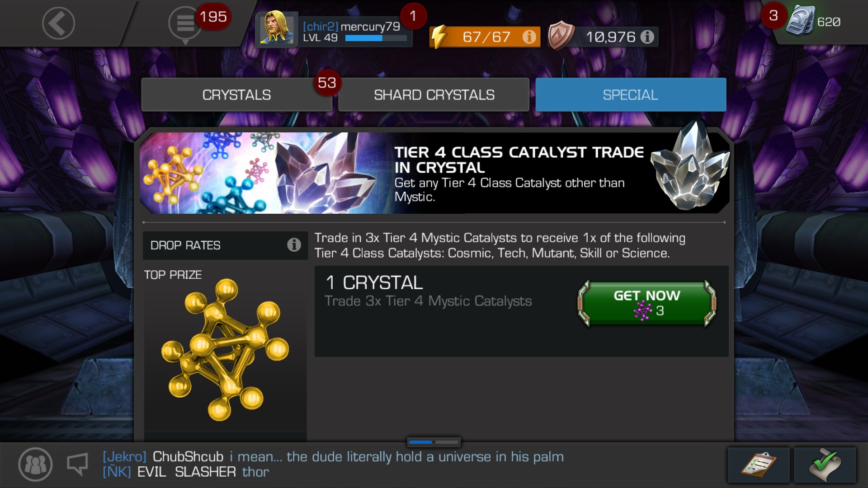868x488 pixels.
Task: Select the Special tab
Action: 631,94
